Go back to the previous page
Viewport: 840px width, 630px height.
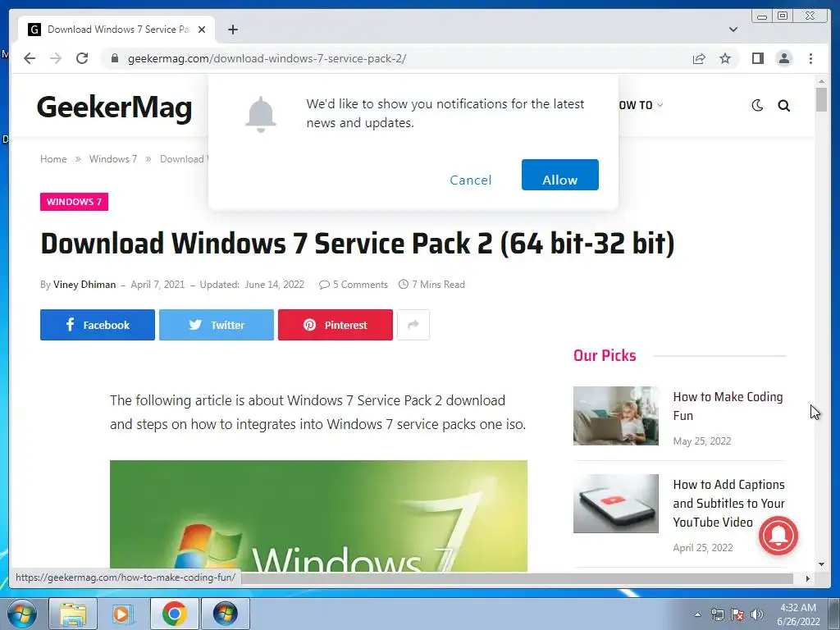click(30, 58)
